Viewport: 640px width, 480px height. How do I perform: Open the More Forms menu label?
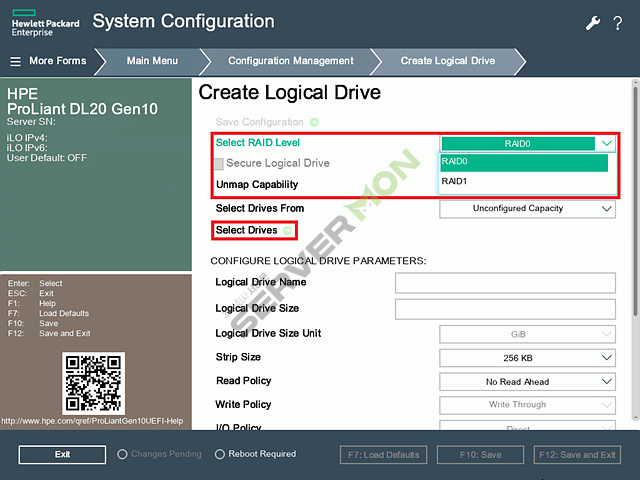click(x=58, y=61)
